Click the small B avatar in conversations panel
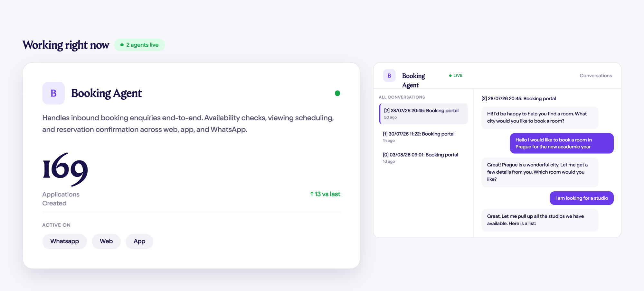The height and width of the screenshot is (291, 644). point(389,76)
